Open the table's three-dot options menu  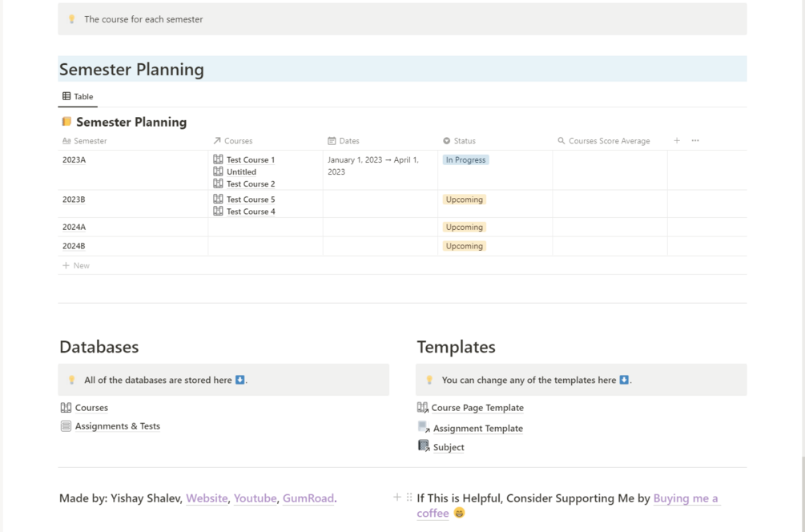(x=695, y=141)
